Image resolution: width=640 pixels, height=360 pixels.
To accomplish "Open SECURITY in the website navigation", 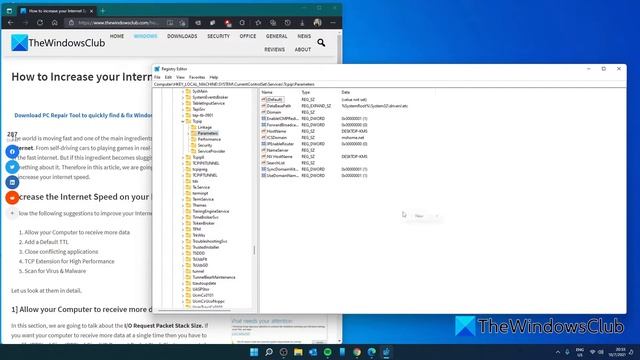I will (x=218, y=36).
